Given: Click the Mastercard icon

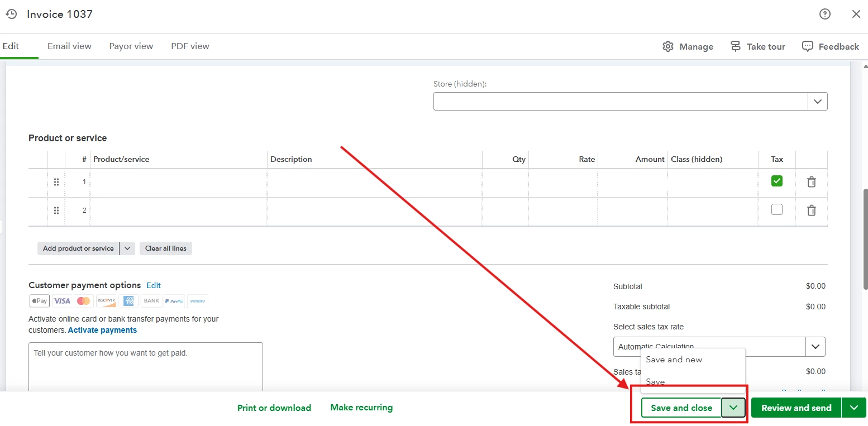Looking at the screenshot, I should pyautogui.click(x=84, y=301).
